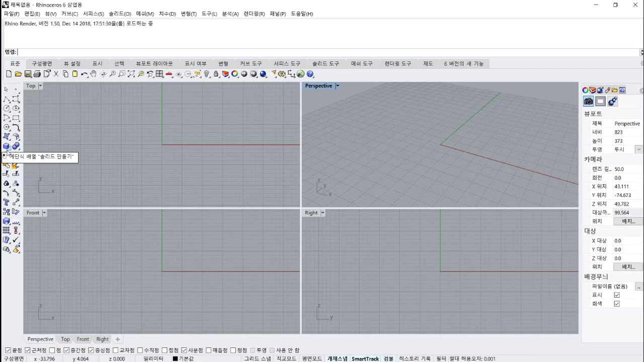Screen dimensions: 644x362
Task: Toggle 그리드 스냅 in status bar
Action: click(257, 358)
